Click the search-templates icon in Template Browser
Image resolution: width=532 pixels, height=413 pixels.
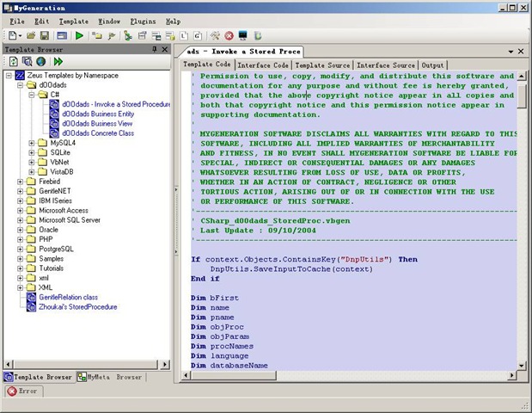pos(28,61)
